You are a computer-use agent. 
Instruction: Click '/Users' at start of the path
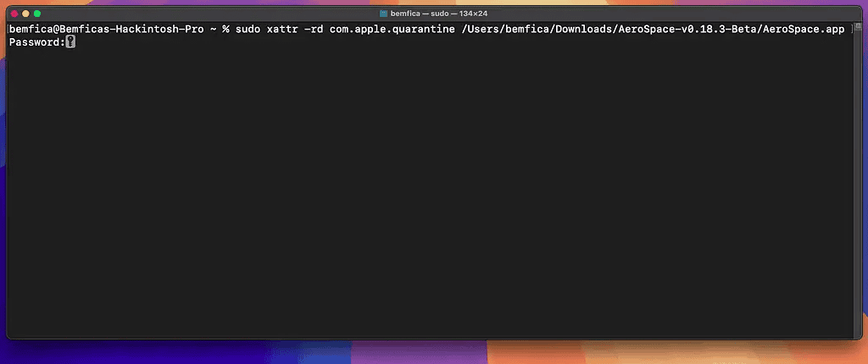[481, 29]
